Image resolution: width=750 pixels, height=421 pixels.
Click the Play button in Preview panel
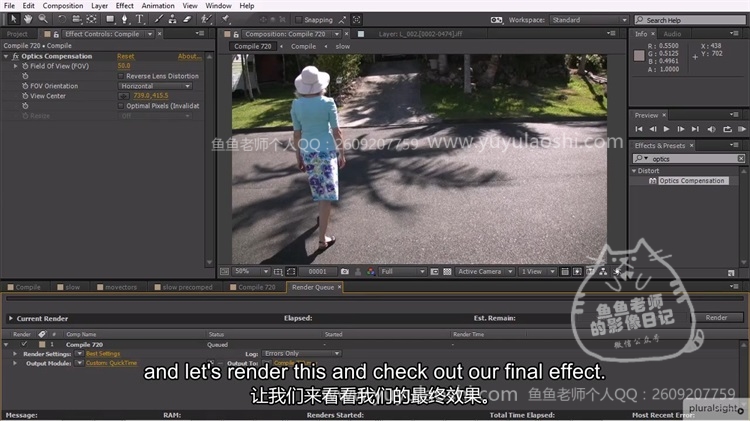(668, 129)
